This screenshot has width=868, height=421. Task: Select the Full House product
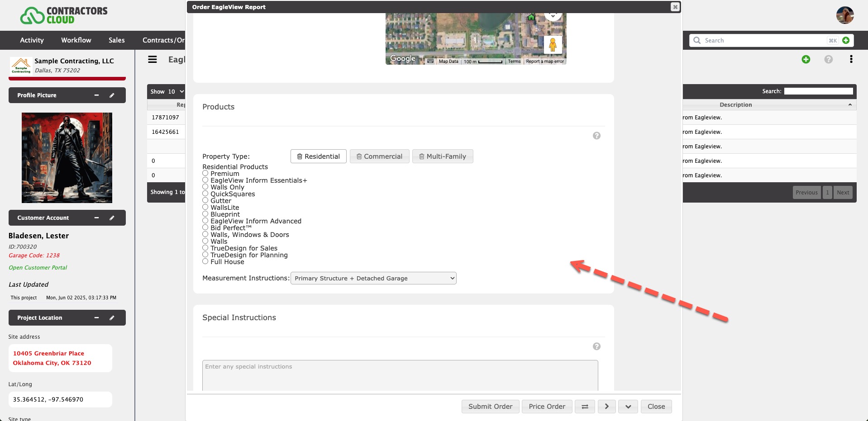(x=205, y=261)
